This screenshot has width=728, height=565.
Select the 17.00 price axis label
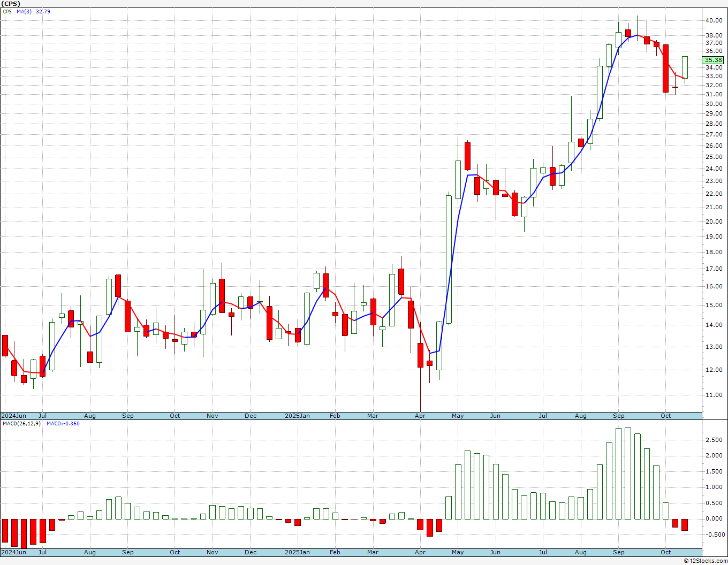714,269
